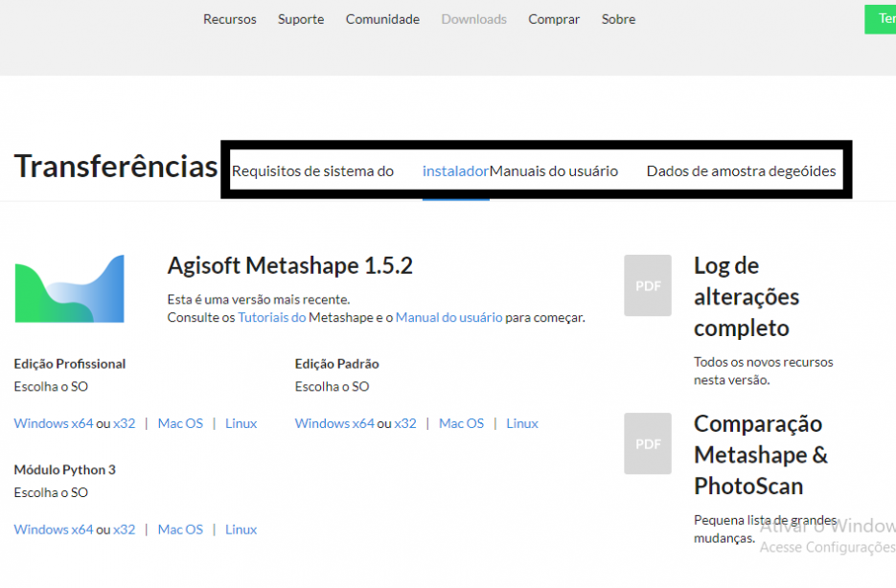896x588 pixels.
Task: Open Log de alterações completo heading
Action: pos(747,297)
